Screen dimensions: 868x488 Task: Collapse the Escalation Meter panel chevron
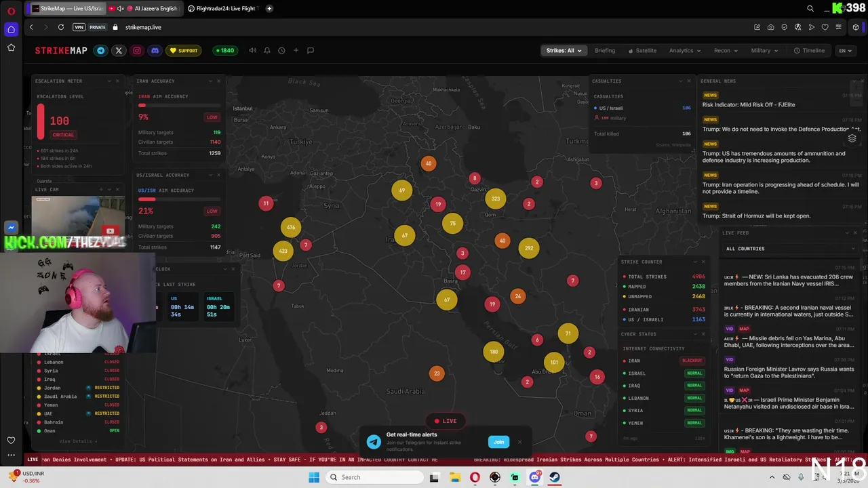tap(108, 81)
